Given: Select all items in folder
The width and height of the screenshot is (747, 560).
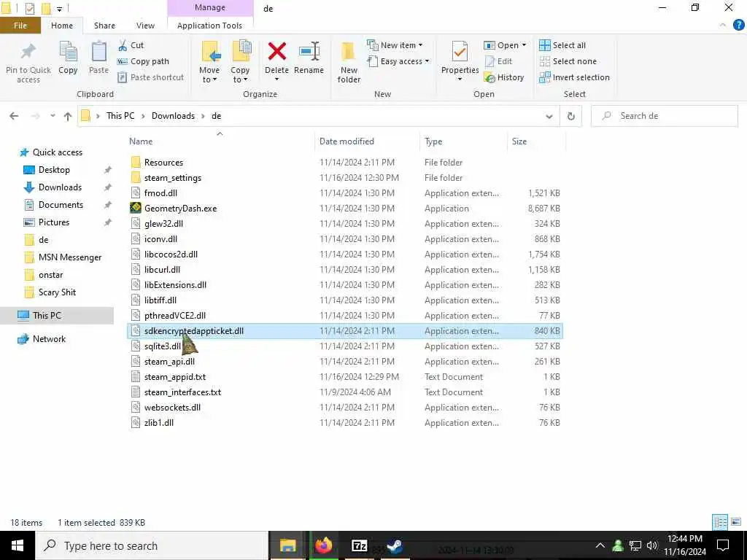Looking at the screenshot, I should 562,45.
